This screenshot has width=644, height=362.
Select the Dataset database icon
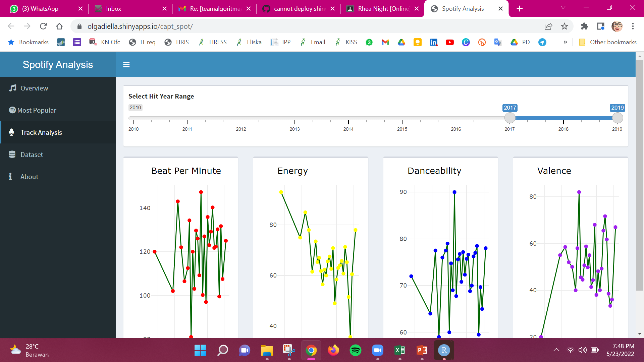click(12, 154)
